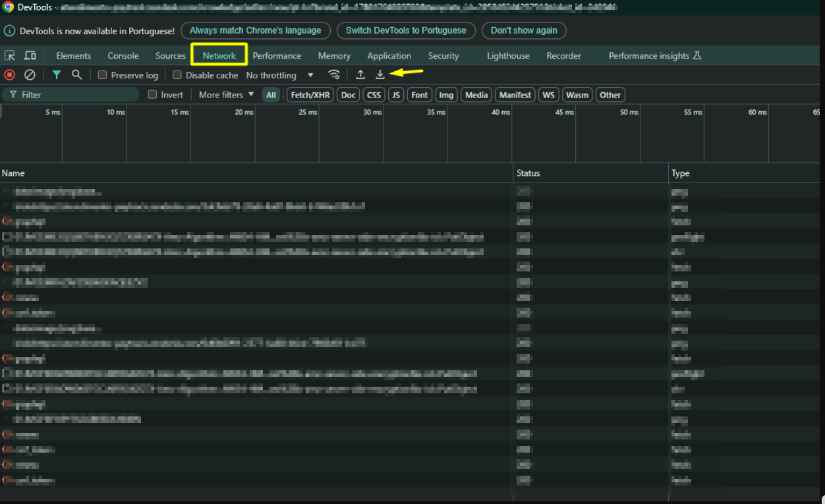Toggle the funnel filter icon
This screenshot has height=504, width=825.
pos(57,75)
